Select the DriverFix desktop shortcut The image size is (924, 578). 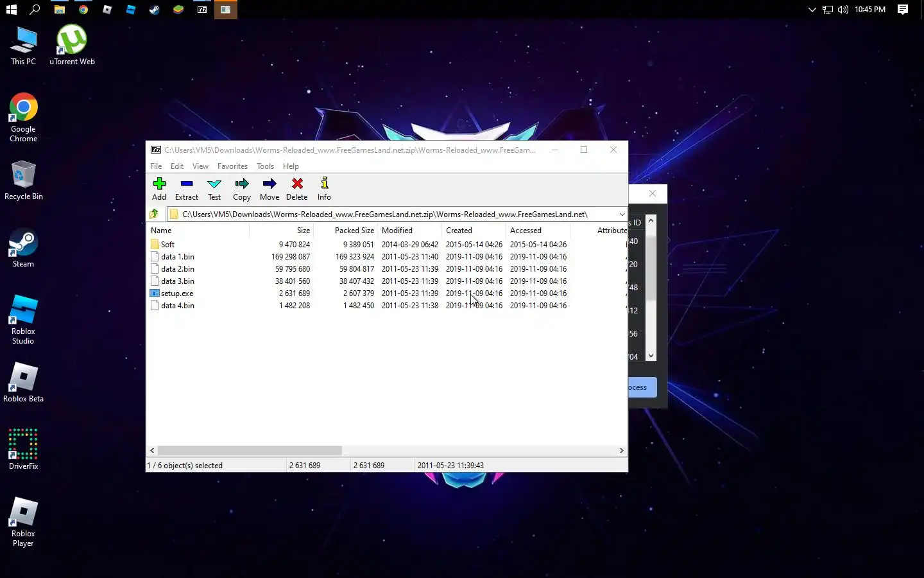click(x=24, y=450)
